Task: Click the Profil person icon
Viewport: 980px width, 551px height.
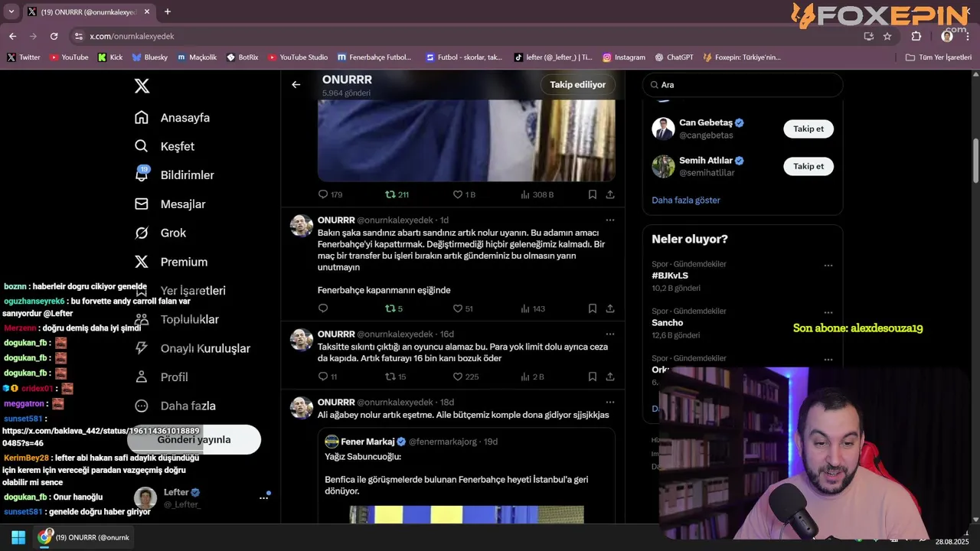Action: point(142,377)
